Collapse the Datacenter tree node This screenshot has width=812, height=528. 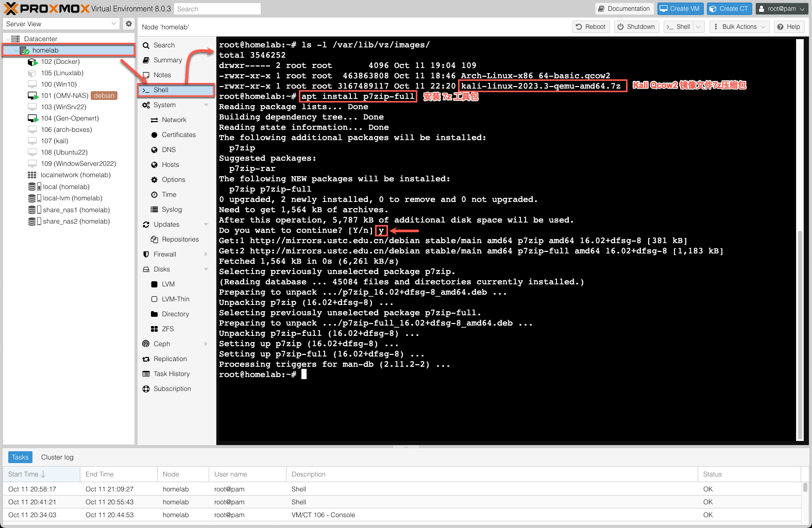point(7,39)
